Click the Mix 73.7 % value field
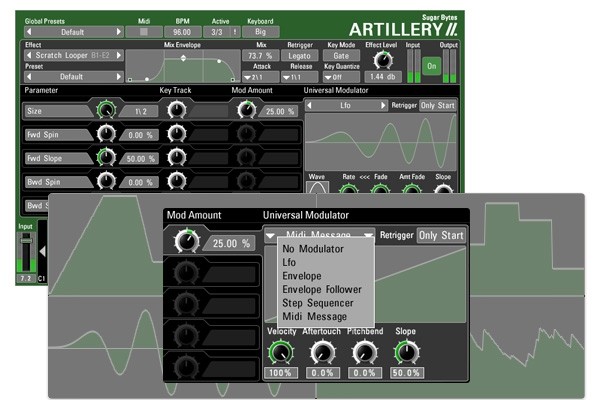 [x=261, y=56]
